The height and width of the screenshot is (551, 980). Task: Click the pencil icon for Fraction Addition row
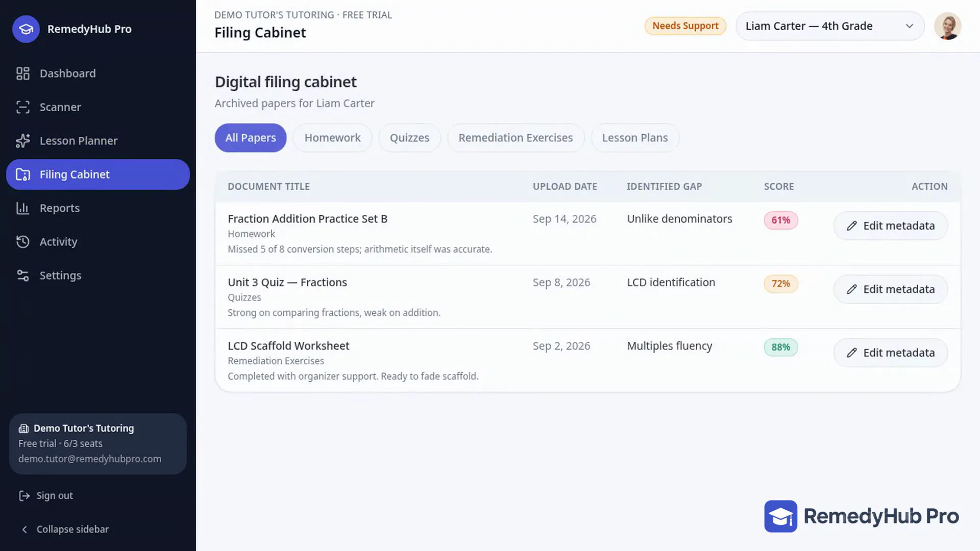[x=852, y=226]
